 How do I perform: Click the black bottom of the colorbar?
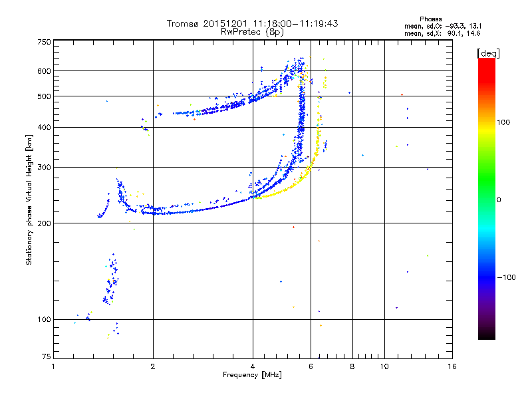coord(487,334)
